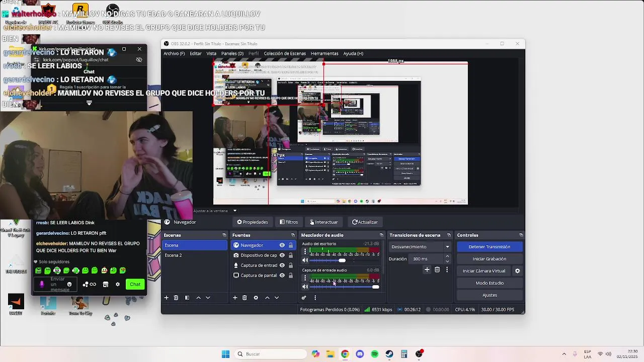Toggle lock on Navegador source
The image size is (644, 362).
(x=290, y=245)
